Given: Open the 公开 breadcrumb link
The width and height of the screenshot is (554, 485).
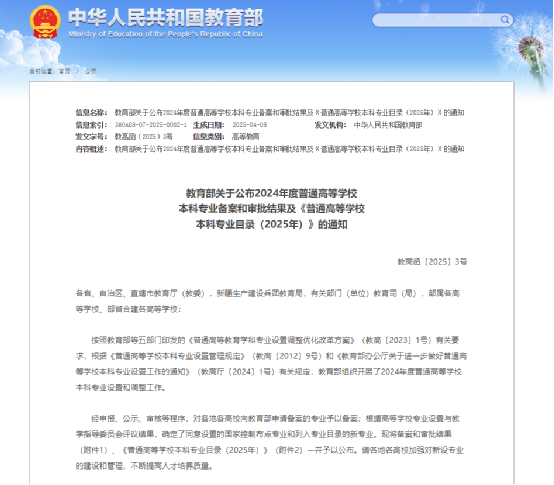Looking at the screenshot, I should (90, 71).
